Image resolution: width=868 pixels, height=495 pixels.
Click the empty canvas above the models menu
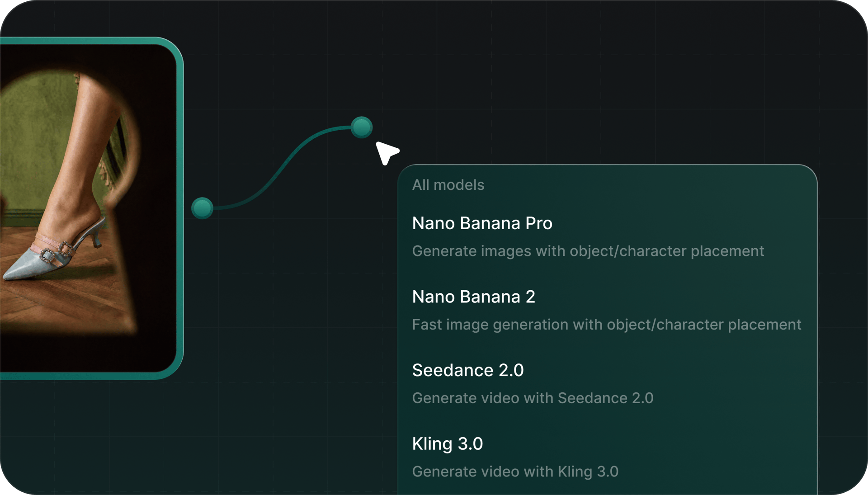point(588,90)
